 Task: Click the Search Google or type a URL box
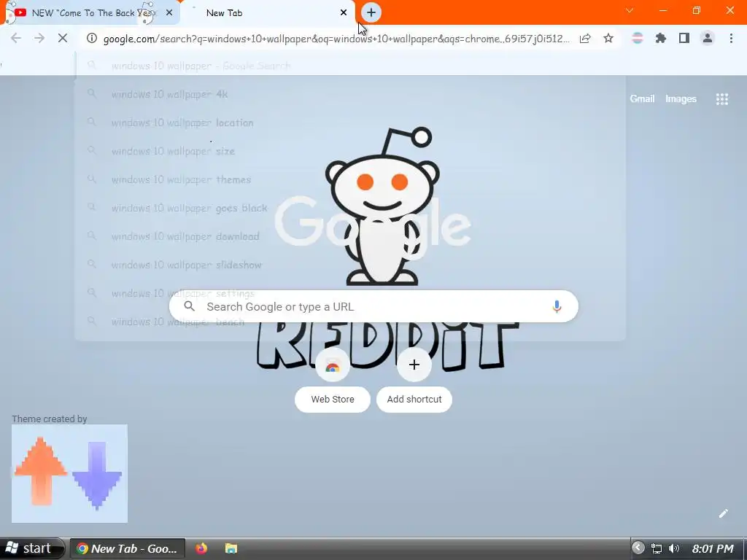(373, 306)
